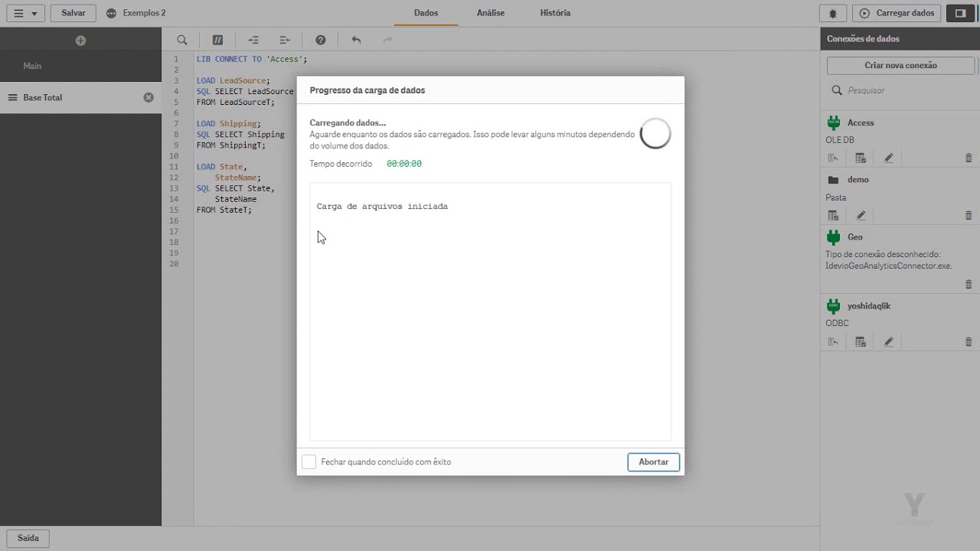
Task: Click the script line 'FROM StateT;'
Action: coord(224,210)
